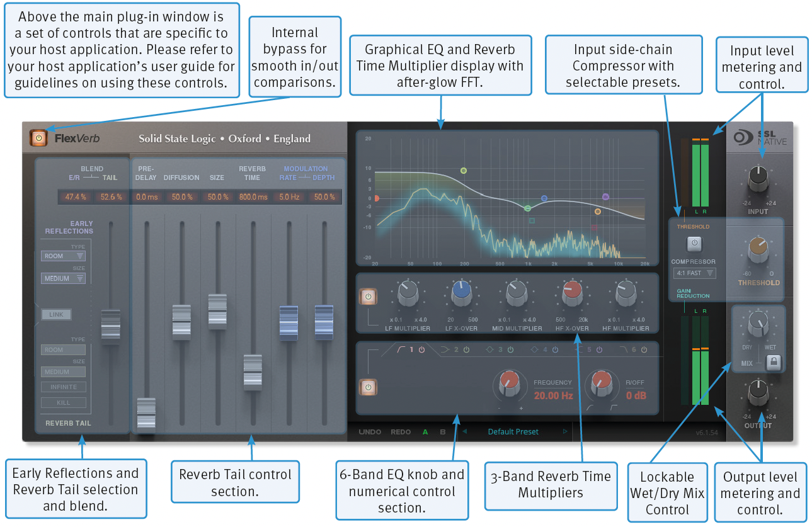Click the Default Preset name
The width and height of the screenshot is (812, 527).
[x=513, y=432]
